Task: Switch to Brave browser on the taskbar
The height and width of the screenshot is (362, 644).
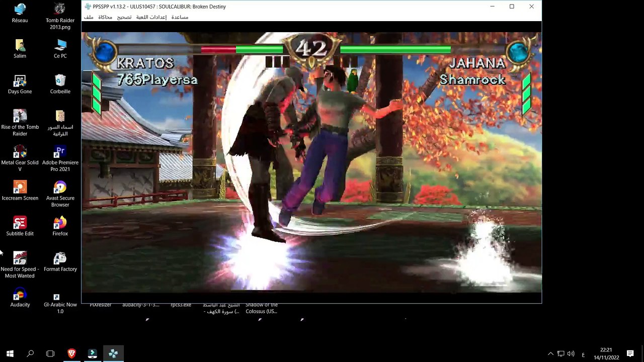Action: (x=72, y=354)
